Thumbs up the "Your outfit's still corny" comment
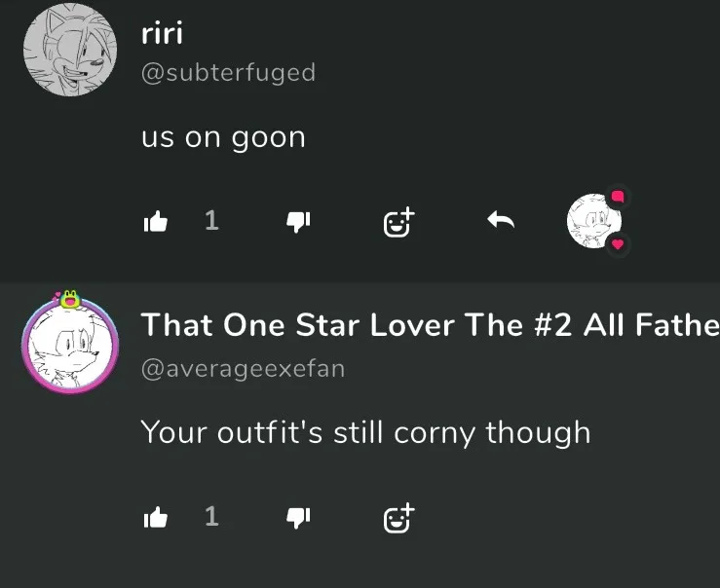The width and height of the screenshot is (720, 588). tap(155, 517)
